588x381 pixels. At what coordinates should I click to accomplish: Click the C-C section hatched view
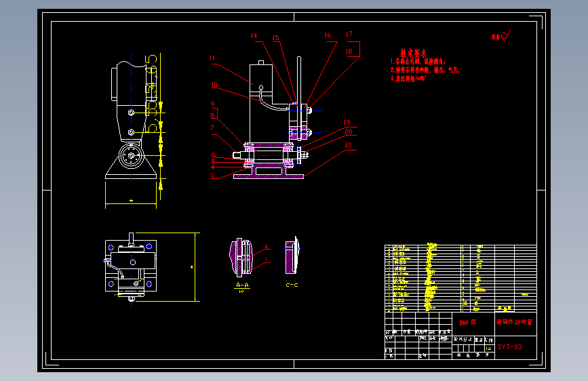[x=292, y=255]
